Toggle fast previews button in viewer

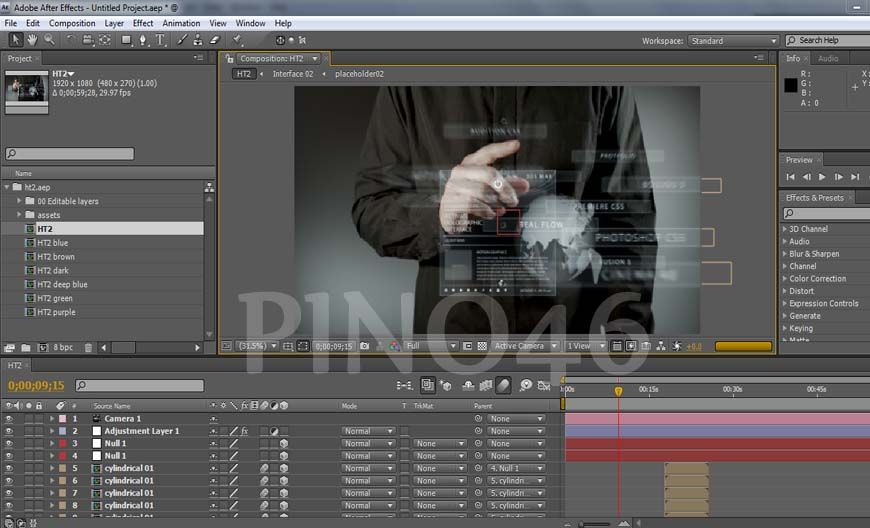pos(631,346)
